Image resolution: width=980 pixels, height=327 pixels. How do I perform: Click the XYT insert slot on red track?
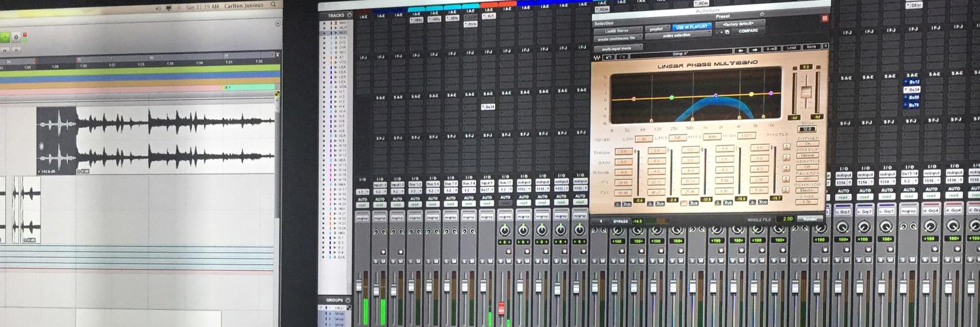coord(489,15)
